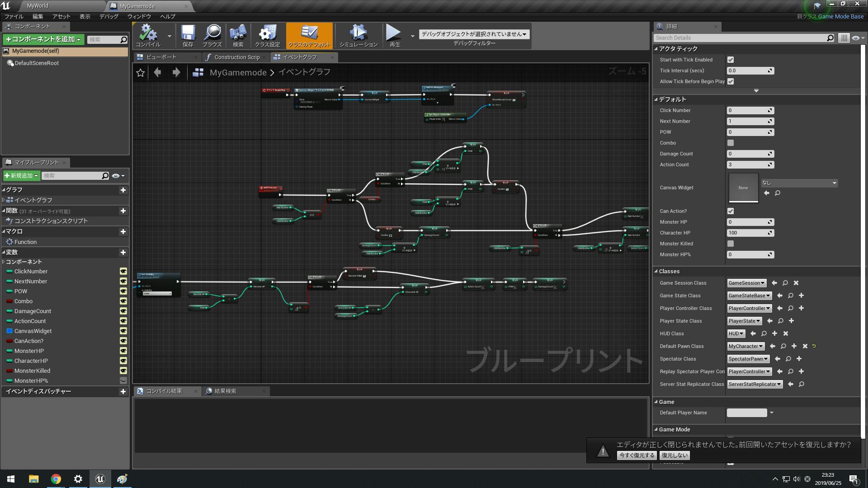Image resolution: width=868 pixels, height=488 pixels.
Task: Click the コンポーネントを追加 button
Action: [43, 40]
